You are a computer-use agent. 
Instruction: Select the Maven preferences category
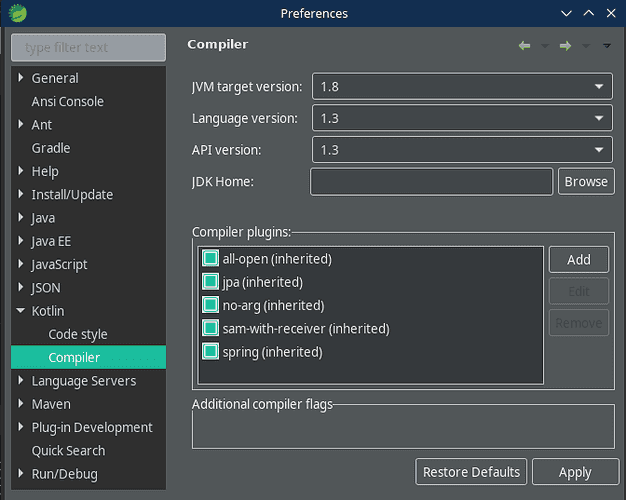coord(51,404)
